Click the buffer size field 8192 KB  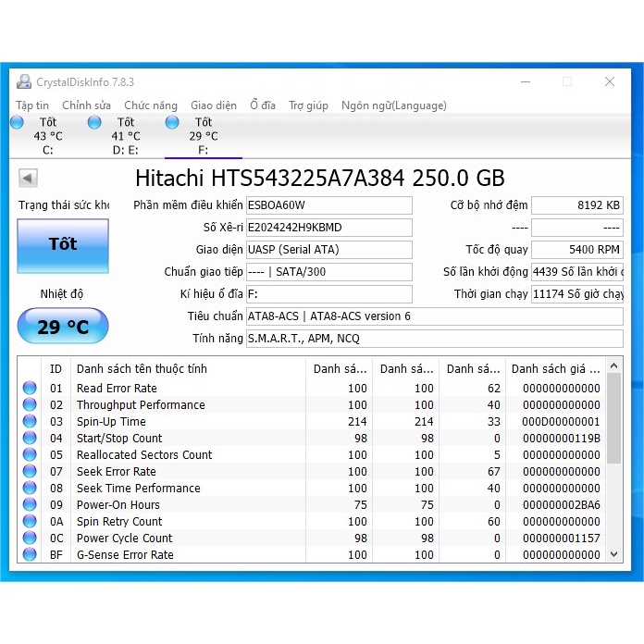point(577,205)
